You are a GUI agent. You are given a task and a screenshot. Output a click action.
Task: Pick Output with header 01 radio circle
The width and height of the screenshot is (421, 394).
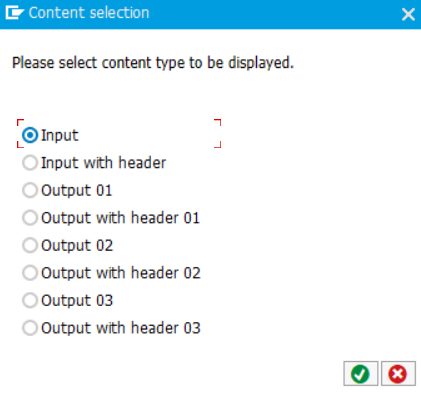[30, 218]
